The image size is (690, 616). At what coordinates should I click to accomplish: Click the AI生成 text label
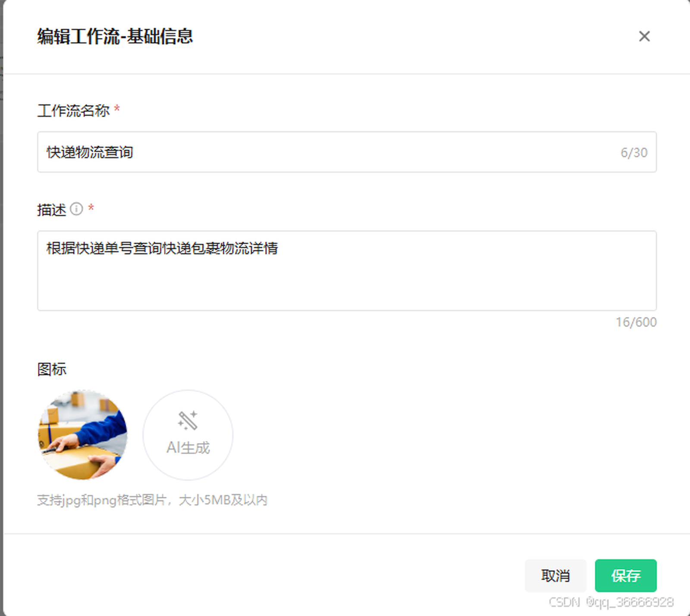point(188,448)
